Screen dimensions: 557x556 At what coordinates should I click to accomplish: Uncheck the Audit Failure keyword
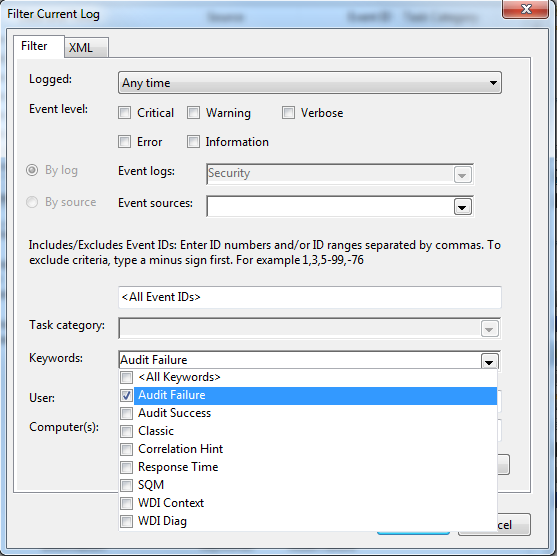pos(126,395)
